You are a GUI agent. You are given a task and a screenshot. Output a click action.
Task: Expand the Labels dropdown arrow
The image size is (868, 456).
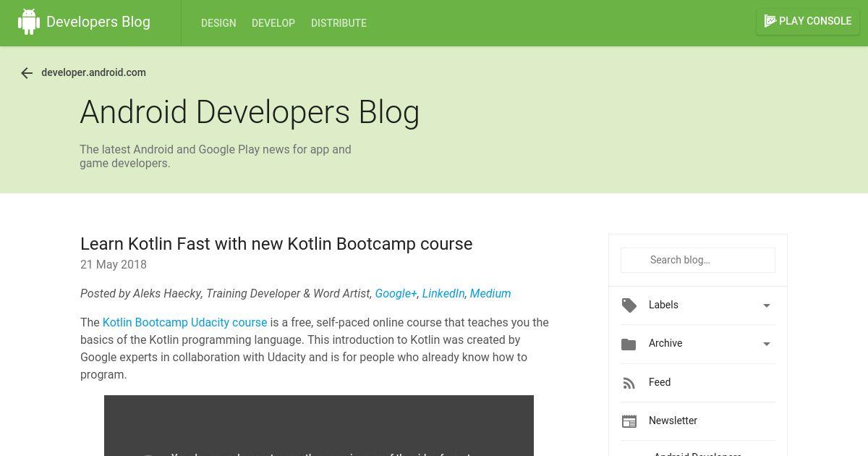(767, 305)
